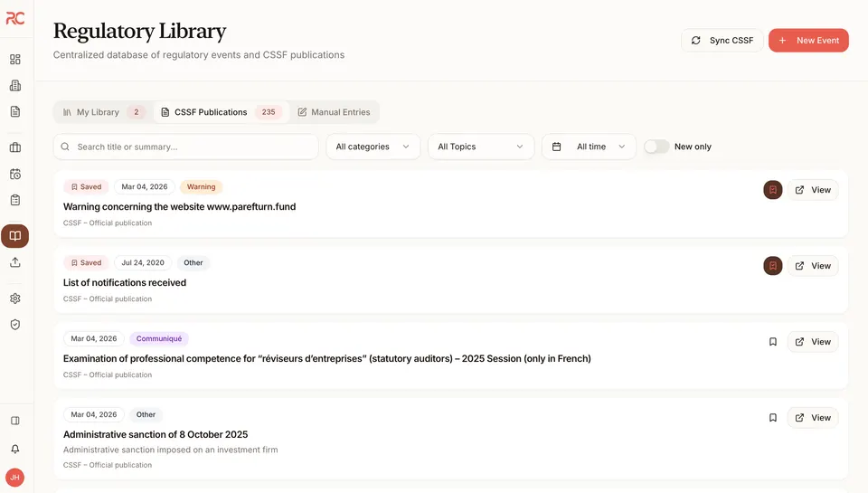Open the briefcase icon in sidebar

(15, 147)
